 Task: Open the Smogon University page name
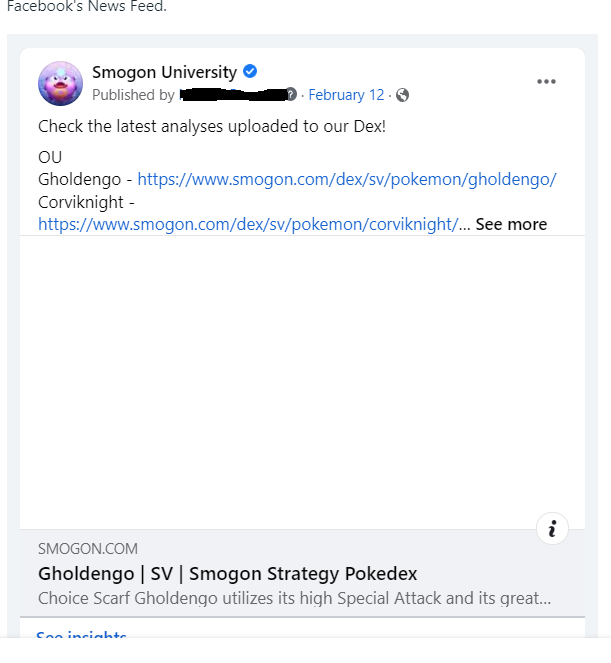(x=164, y=72)
